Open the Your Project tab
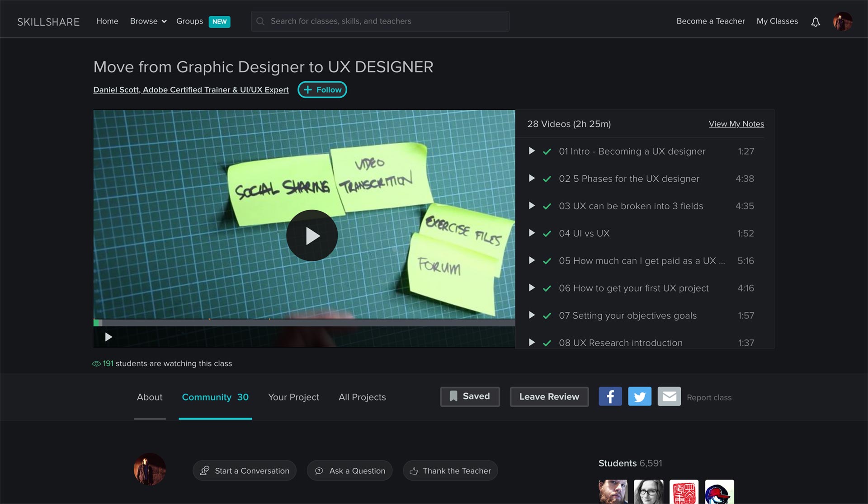This screenshot has height=504, width=868. point(293,397)
